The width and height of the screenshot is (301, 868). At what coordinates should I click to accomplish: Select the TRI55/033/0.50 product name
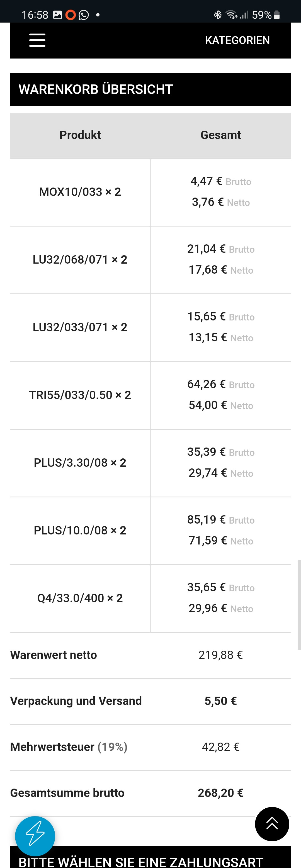[80, 395]
